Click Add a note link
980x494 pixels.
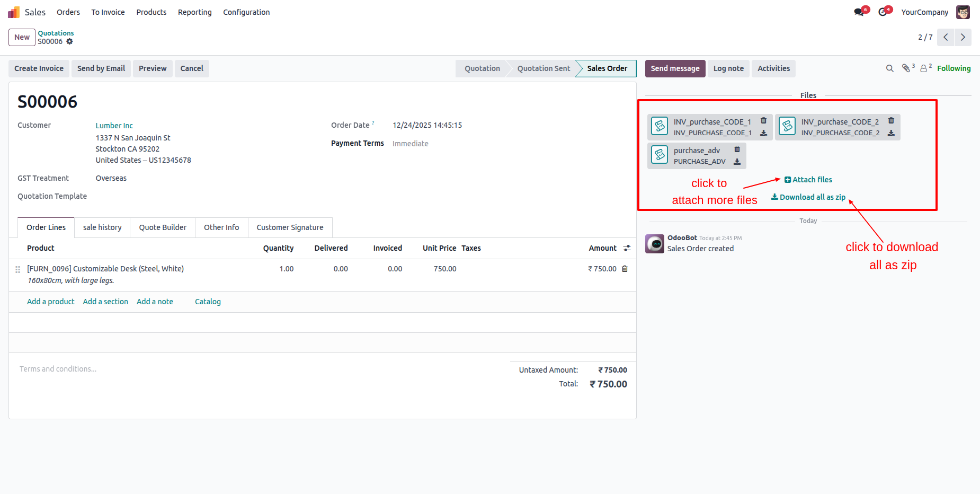coord(155,302)
